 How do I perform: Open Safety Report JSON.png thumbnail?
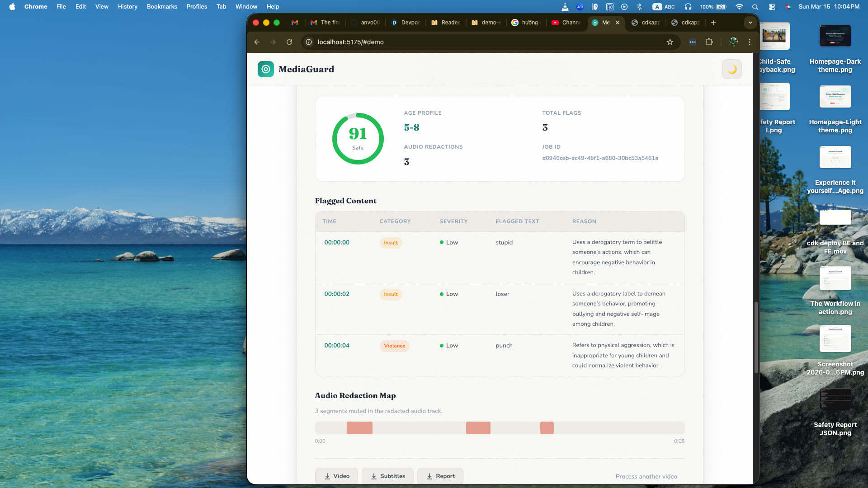(x=835, y=399)
